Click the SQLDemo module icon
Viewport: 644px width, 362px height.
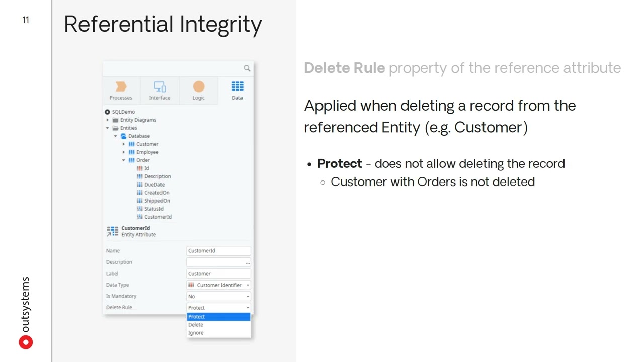[x=107, y=112]
